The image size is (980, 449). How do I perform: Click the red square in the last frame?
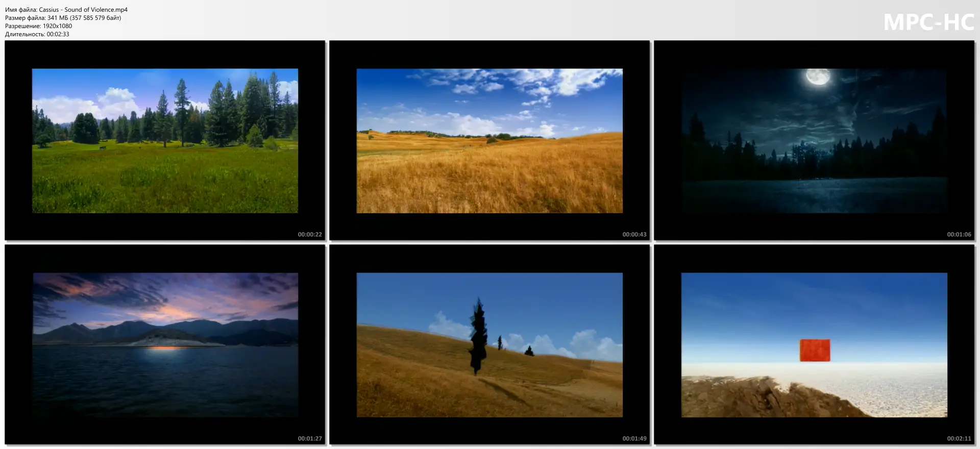coord(815,351)
